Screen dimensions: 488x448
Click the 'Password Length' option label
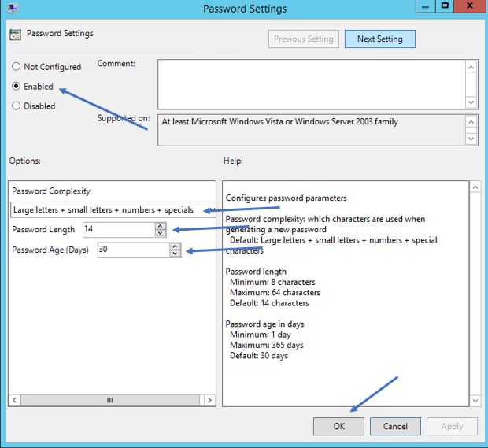click(43, 229)
